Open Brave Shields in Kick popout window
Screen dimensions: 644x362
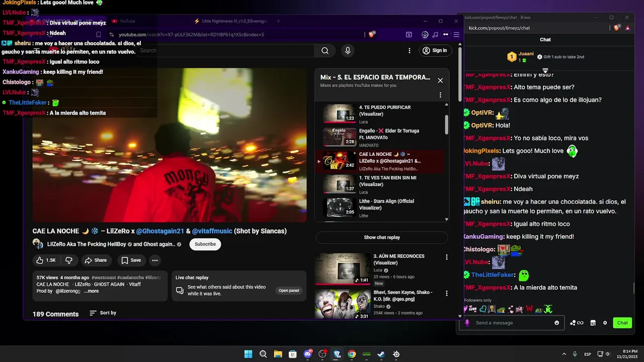tap(616, 28)
